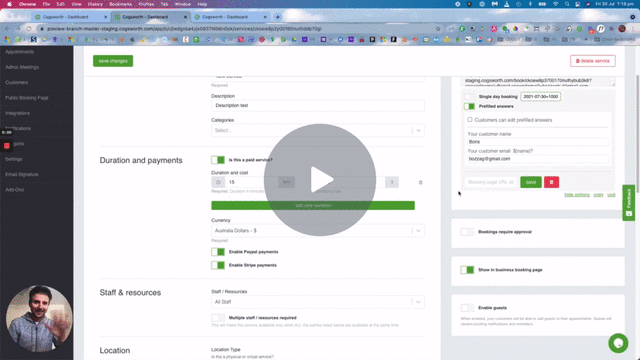Open the green chat bubble widget

pyautogui.click(x=618, y=343)
